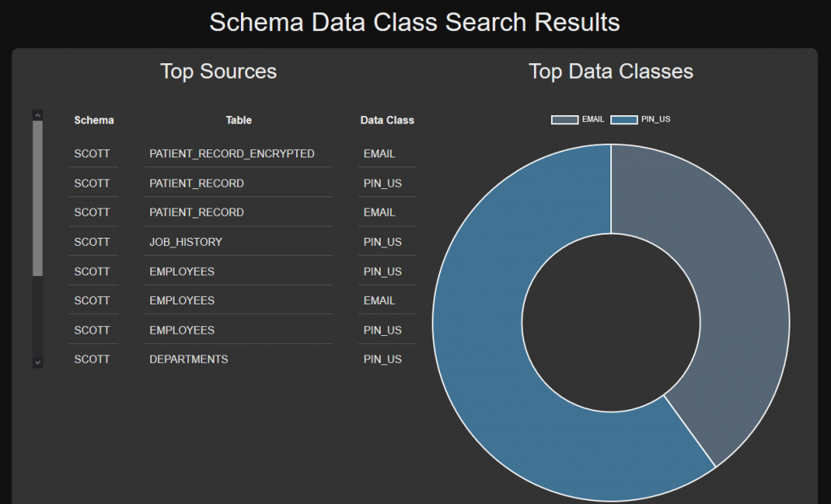Toggle EMAIL legend swatch in chart
Viewport: 831px width, 504px height.
pos(565,120)
